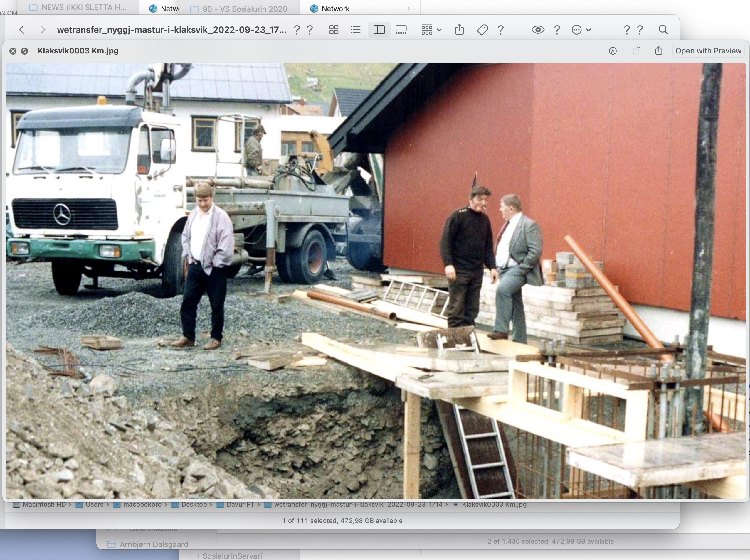
Task: Expand the chevron beside Network tab
Action: [x=409, y=9]
